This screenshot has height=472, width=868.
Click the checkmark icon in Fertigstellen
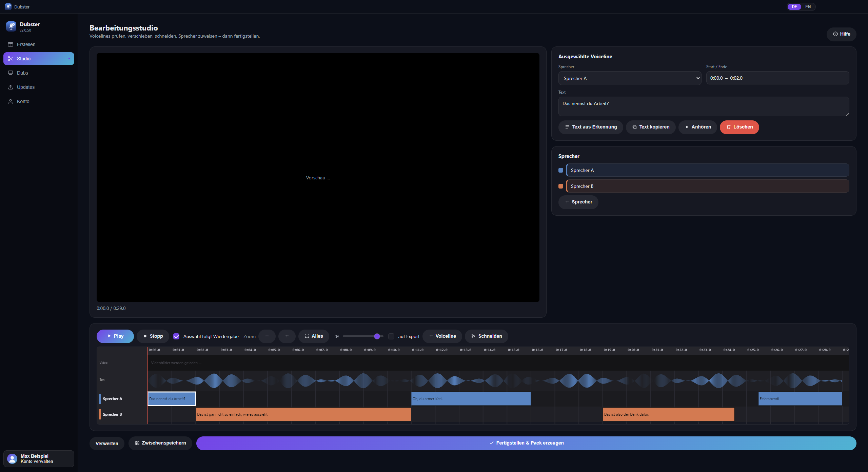[x=492, y=443]
